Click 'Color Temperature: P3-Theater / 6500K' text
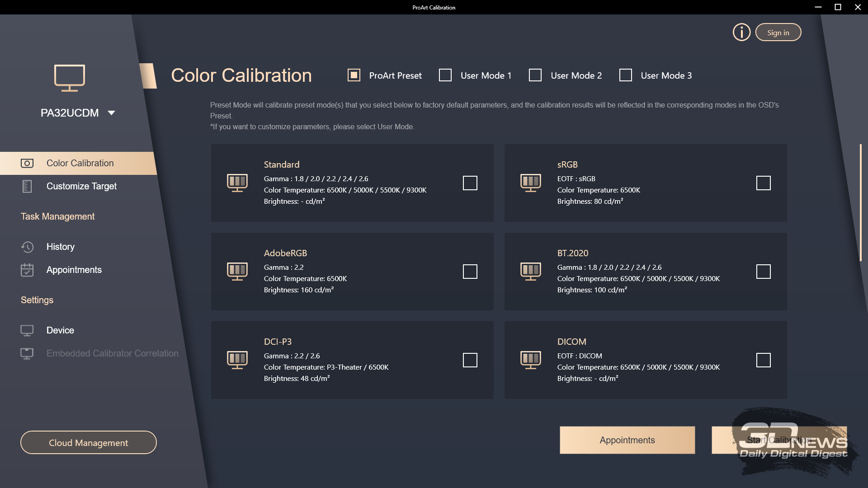Screen dimensions: 868x488 pyautogui.click(x=326, y=367)
